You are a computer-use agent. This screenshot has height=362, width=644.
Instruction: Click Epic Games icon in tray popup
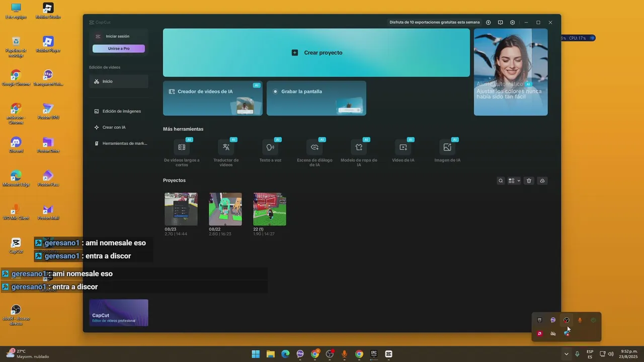click(539, 320)
